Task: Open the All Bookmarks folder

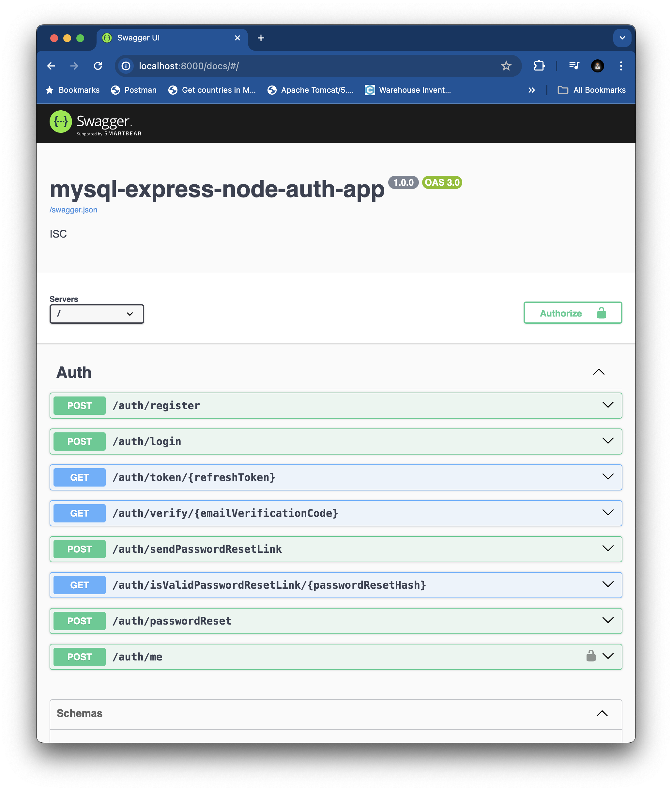Action: (x=592, y=90)
